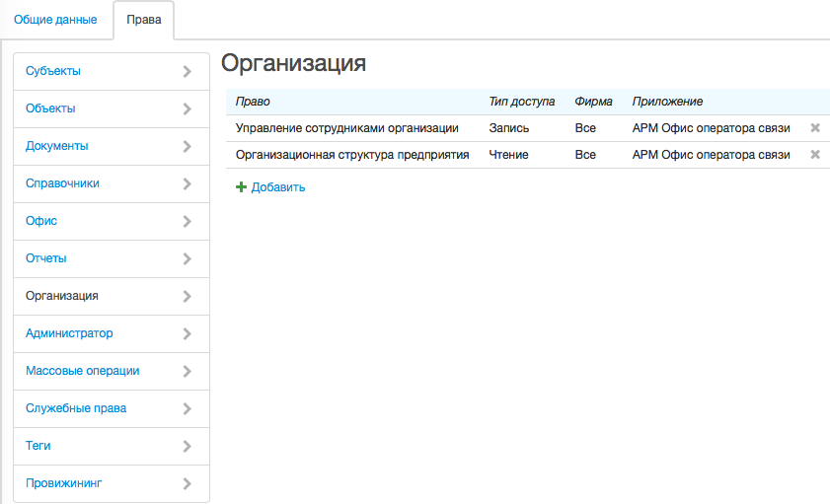Click АРМ Офис оператора связи in Запись row
Image resolution: width=830 pixels, height=504 pixels.
coord(711,128)
